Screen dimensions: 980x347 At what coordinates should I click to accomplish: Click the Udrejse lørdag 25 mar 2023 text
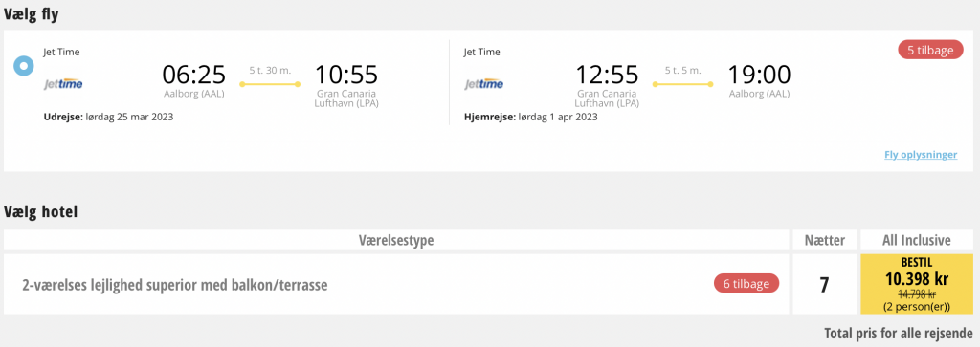click(x=108, y=117)
